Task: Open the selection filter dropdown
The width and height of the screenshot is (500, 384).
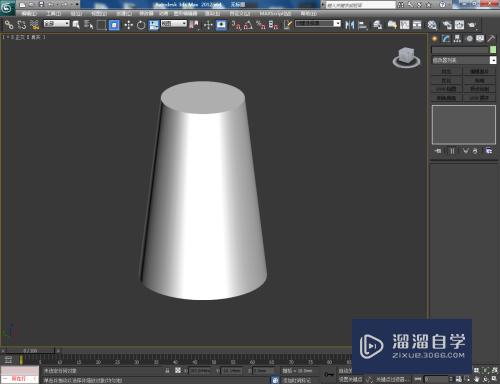Action: [56, 24]
